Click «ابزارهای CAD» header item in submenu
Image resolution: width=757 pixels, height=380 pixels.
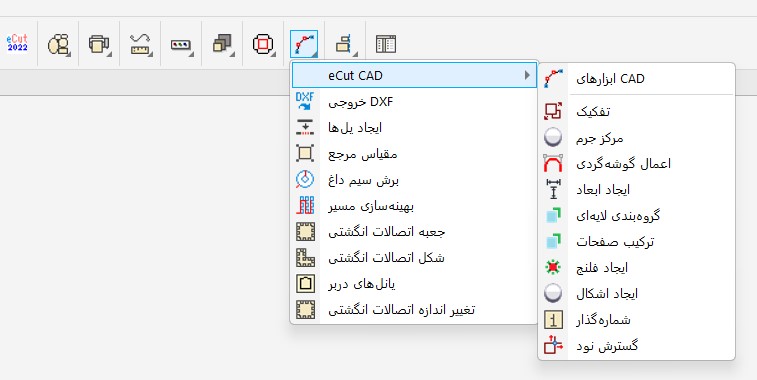[637, 79]
